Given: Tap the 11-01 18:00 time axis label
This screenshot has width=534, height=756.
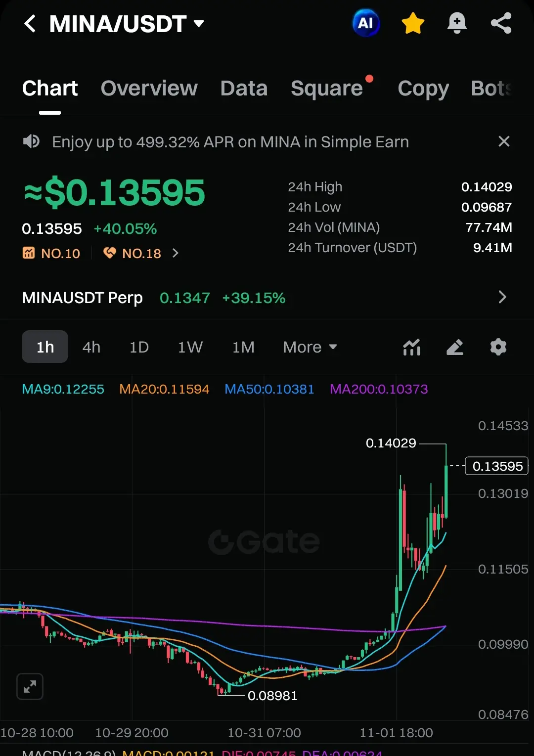Looking at the screenshot, I should 396,733.
